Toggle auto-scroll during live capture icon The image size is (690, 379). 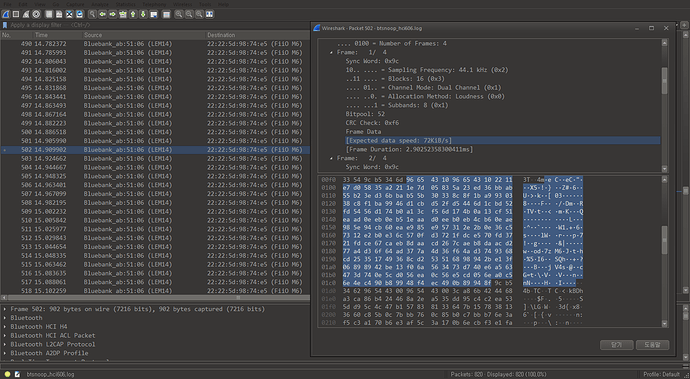154,14
